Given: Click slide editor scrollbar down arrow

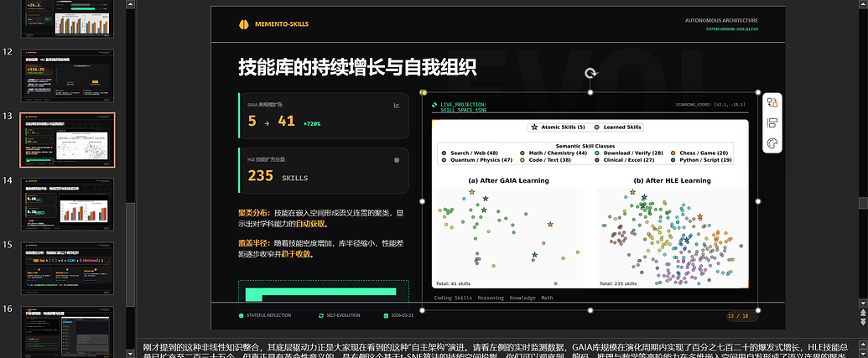Looking at the screenshot, I should [x=862, y=303].
